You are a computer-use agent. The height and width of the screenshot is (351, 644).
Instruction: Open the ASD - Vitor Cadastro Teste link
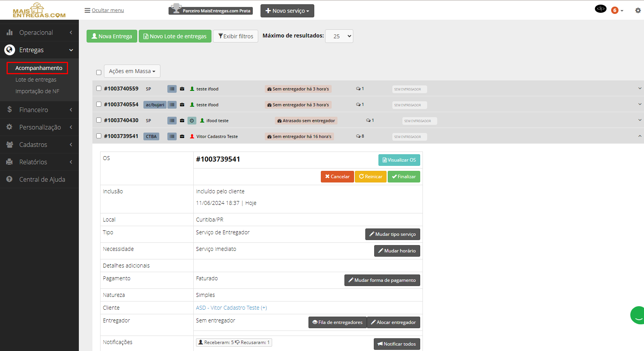pyautogui.click(x=231, y=308)
